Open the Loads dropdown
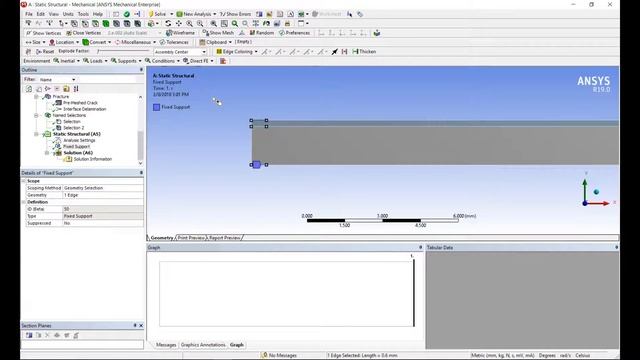The image size is (640, 360). (96, 61)
